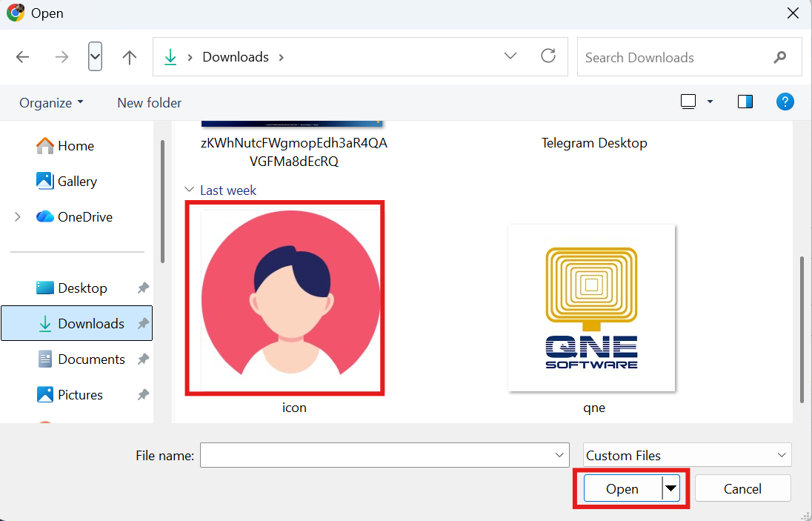Change view layout icon
The height and width of the screenshot is (521, 812).
(688, 102)
